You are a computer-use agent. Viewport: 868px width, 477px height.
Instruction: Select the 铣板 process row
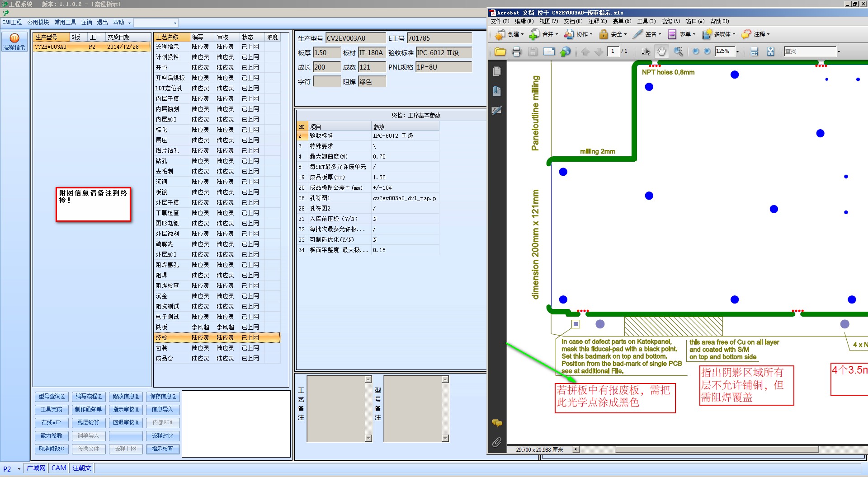217,327
